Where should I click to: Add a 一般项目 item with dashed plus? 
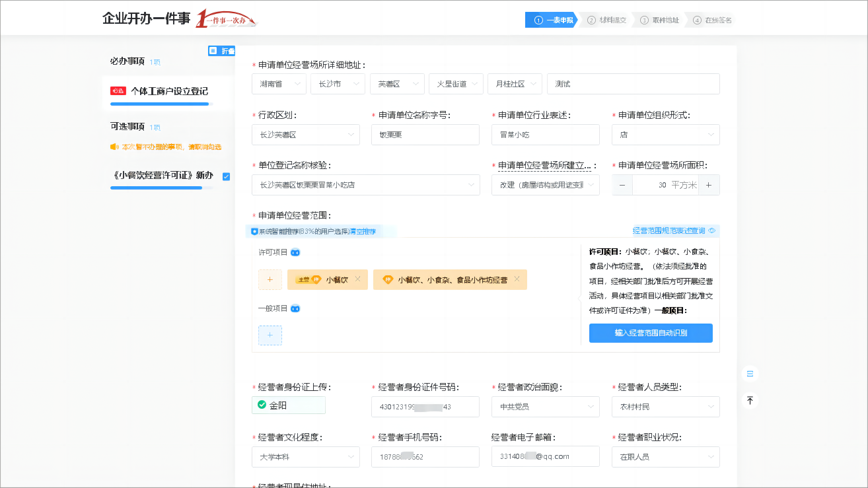(270, 335)
